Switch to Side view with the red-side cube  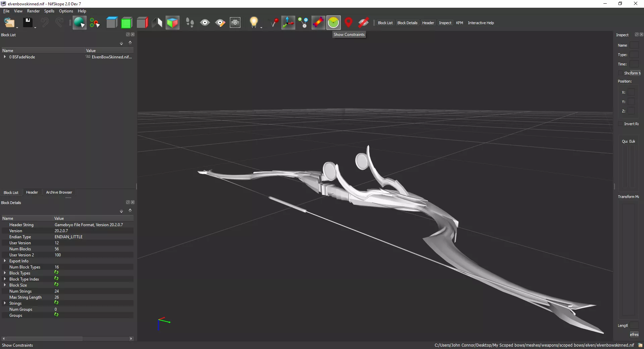142,23
